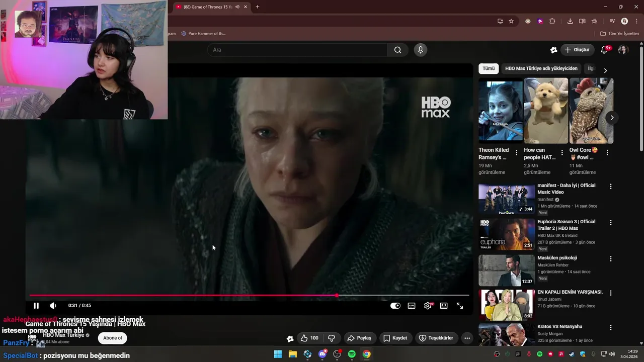This screenshot has width=644, height=362.
Task: Advance the Shorts shelf with next arrow
Action: [612, 118]
